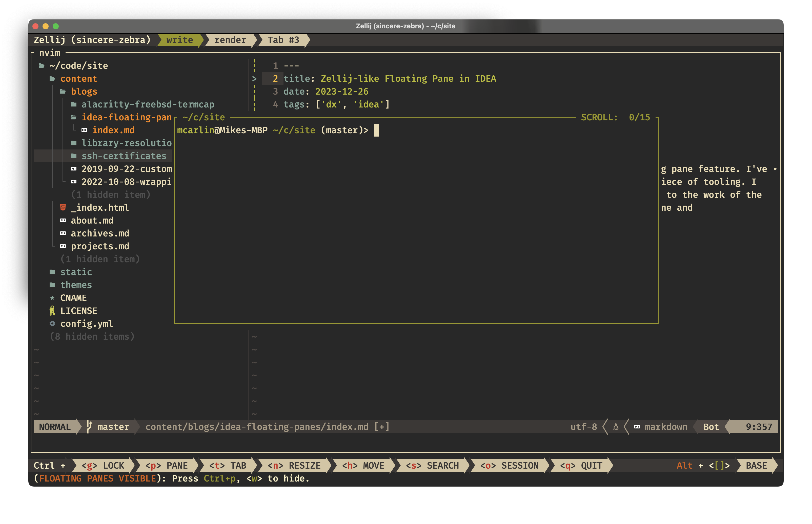
Task: Click the license key icon beside LICENSE
Action: (x=52, y=311)
